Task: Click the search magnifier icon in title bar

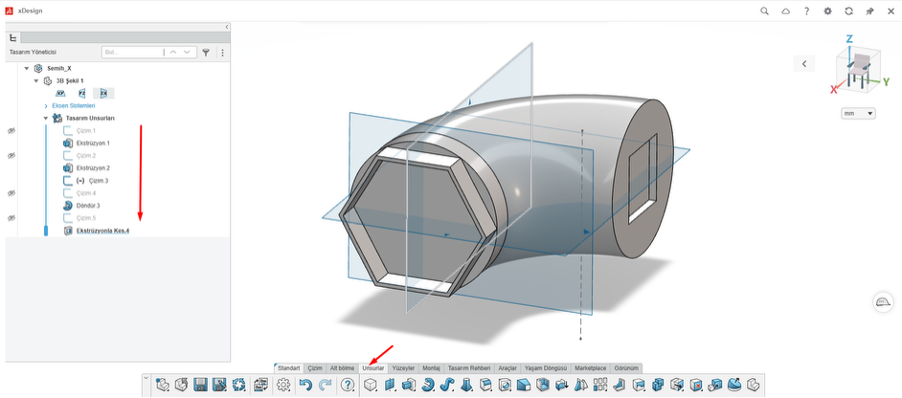Action: pos(765,11)
